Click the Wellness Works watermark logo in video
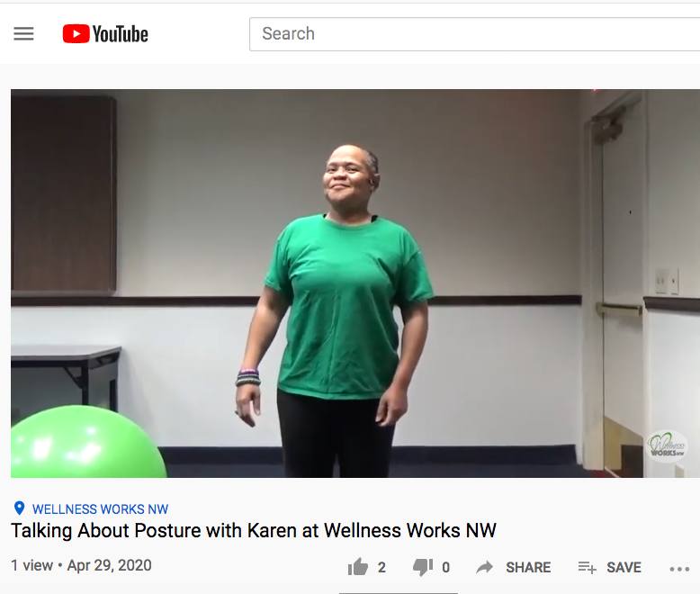Screen dimensions: 700x594 coord(666,445)
